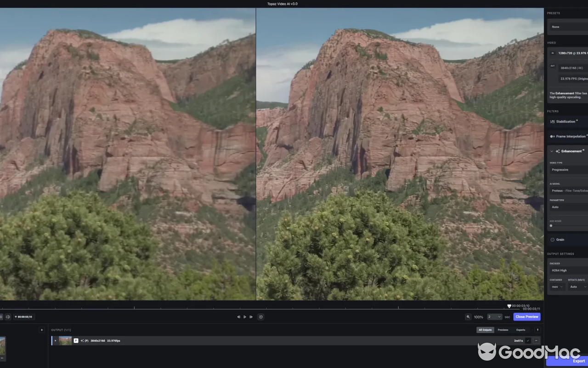The image size is (588, 368).
Task: Select the split-comparison view icon near the timecode
Action: pos(8,316)
